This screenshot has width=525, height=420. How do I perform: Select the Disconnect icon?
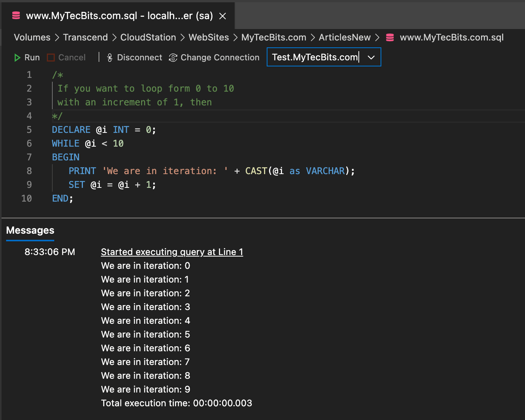pyautogui.click(x=110, y=57)
